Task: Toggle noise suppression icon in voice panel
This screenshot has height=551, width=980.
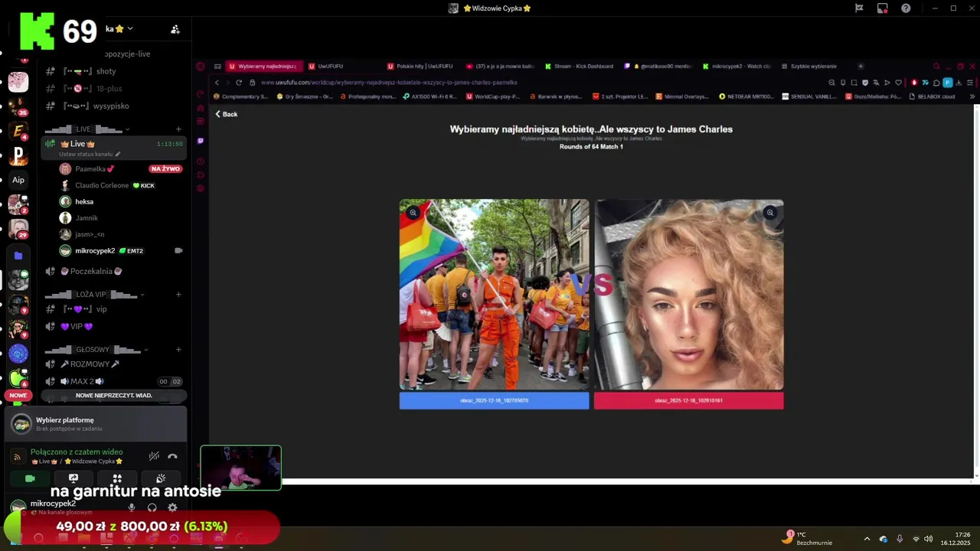Action: pyautogui.click(x=154, y=456)
